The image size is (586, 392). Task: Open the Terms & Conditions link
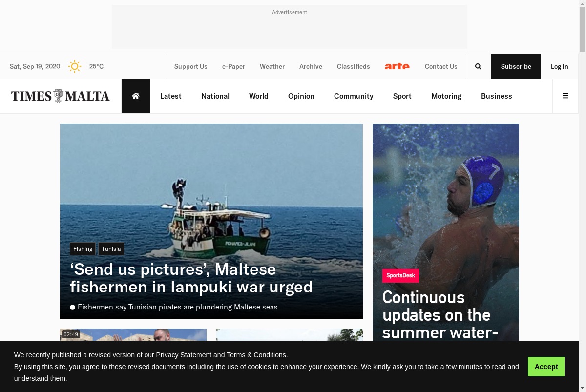tap(257, 355)
